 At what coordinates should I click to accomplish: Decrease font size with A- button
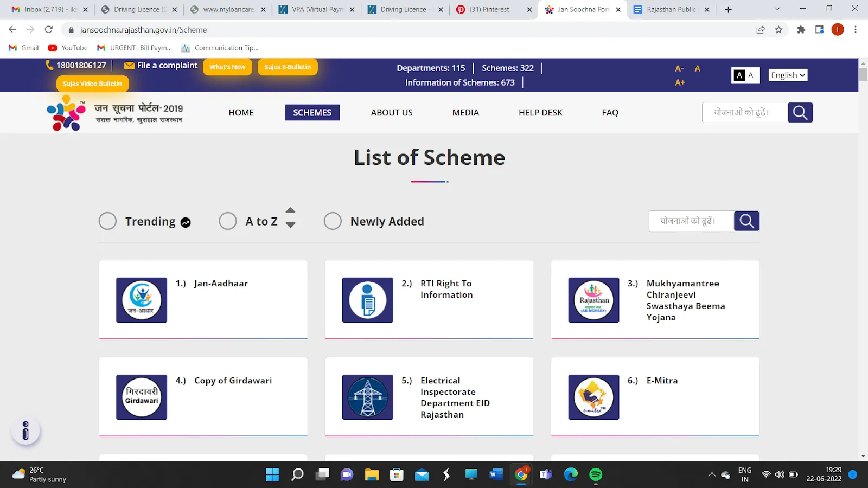(679, 68)
